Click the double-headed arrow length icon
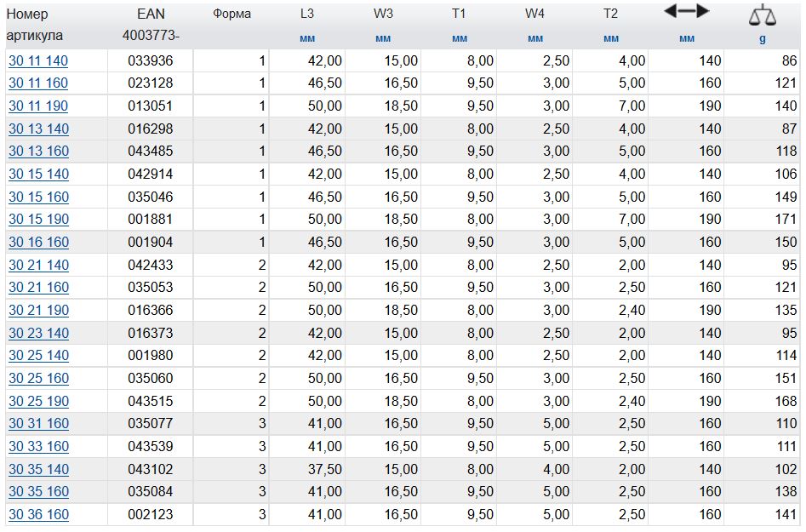 686,11
